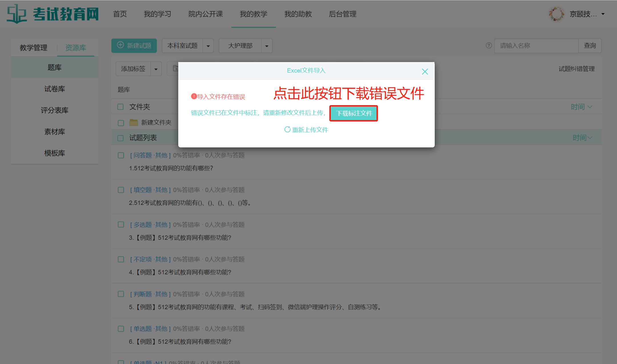Check the 文件夹 select-all checkbox
Image resolution: width=617 pixels, height=364 pixels.
coord(121,107)
